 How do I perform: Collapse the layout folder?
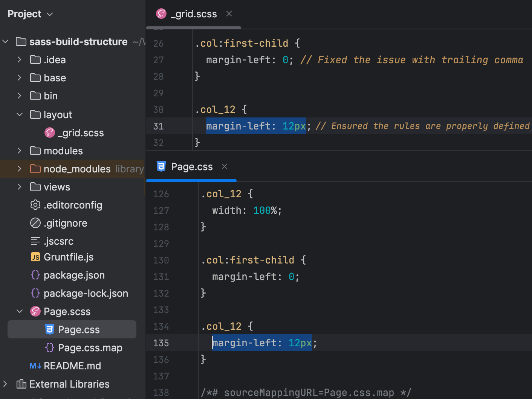[x=19, y=114]
